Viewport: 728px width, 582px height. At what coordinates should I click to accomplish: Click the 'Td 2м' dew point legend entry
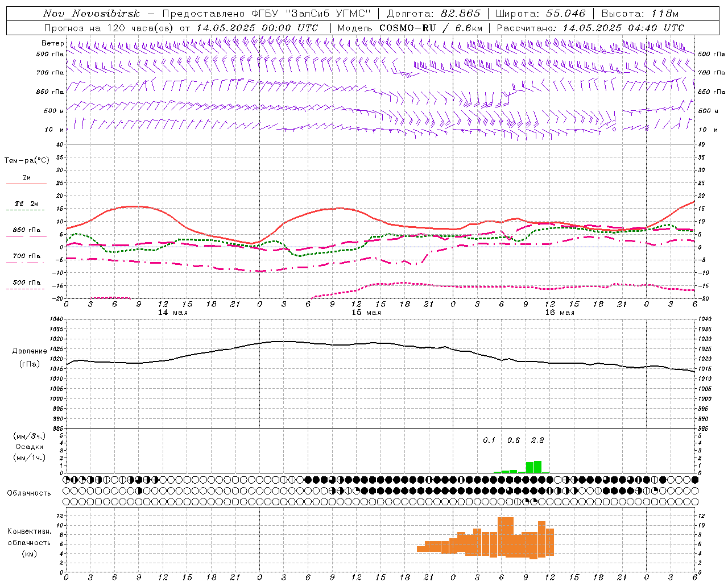point(27,203)
